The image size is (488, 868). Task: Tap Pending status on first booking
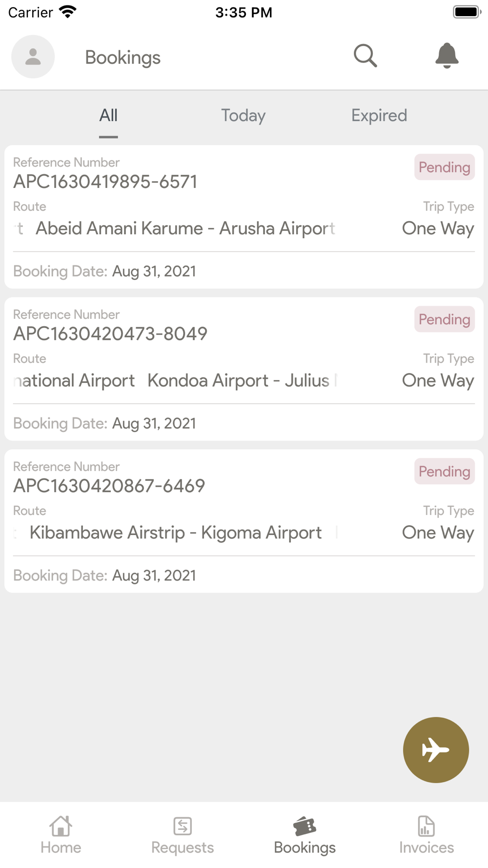click(x=444, y=167)
